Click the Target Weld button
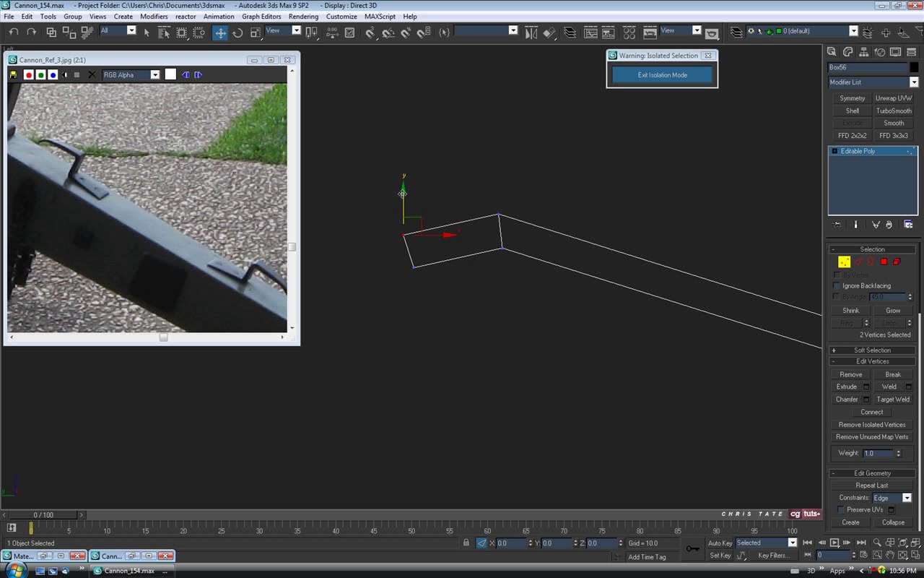 (x=893, y=399)
